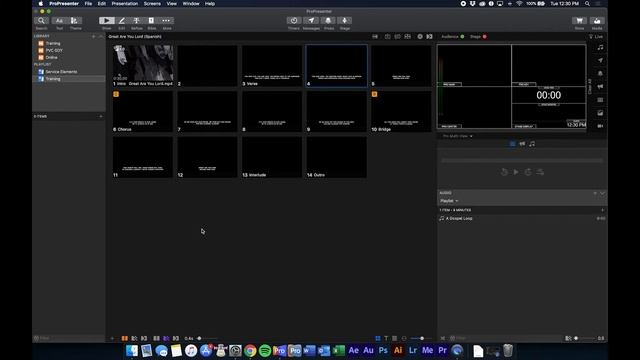The height and width of the screenshot is (360, 640).
Task: Clear audio with the music note icon
Action: coord(600,47)
